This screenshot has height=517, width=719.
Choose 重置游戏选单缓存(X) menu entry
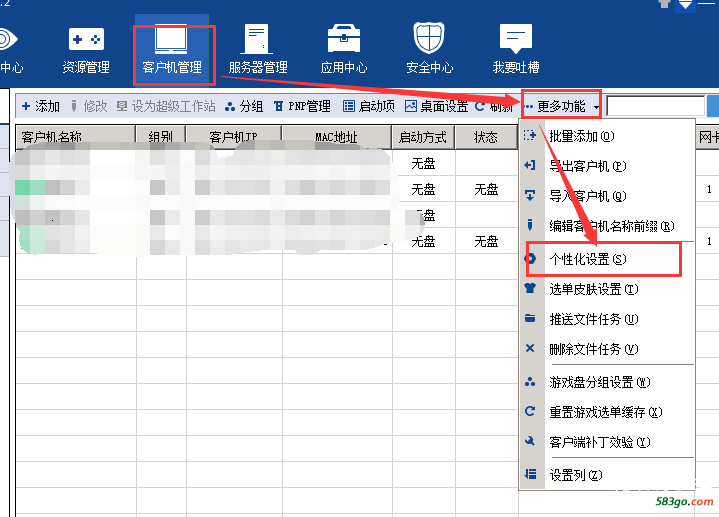[608, 412]
